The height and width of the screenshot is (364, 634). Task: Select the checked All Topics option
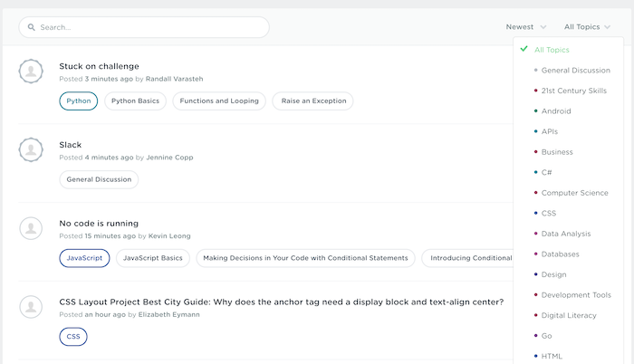tap(552, 50)
